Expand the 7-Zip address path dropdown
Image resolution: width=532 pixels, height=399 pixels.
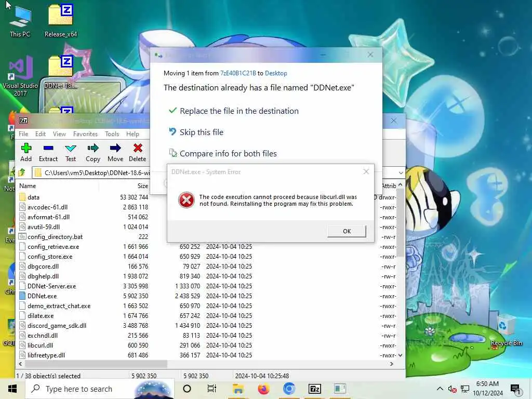tap(401, 172)
